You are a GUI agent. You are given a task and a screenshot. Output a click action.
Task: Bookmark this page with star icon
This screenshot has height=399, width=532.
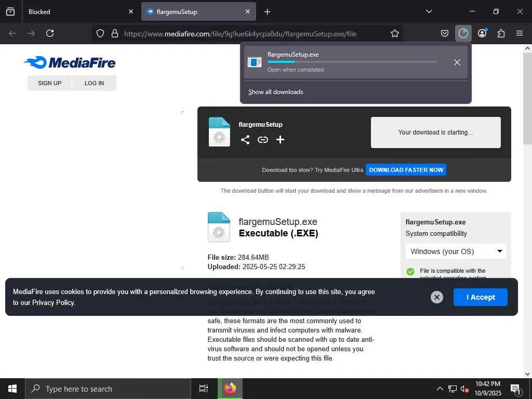[x=395, y=33]
